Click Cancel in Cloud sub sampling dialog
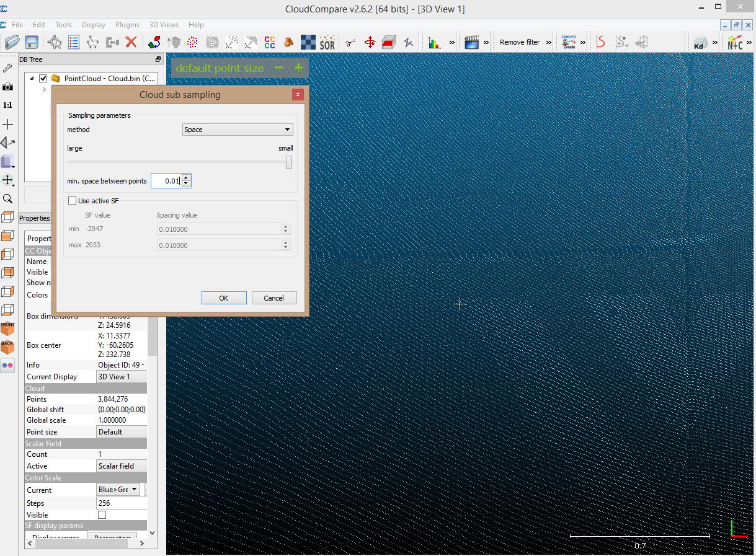Image resolution: width=756 pixels, height=556 pixels. (274, 298)
